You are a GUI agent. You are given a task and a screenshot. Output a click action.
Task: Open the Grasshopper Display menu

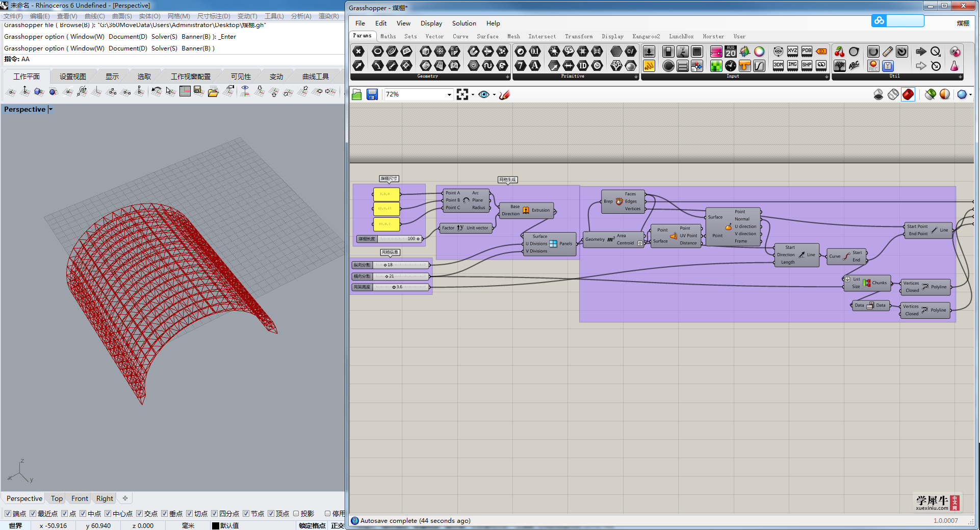[431, 23]
